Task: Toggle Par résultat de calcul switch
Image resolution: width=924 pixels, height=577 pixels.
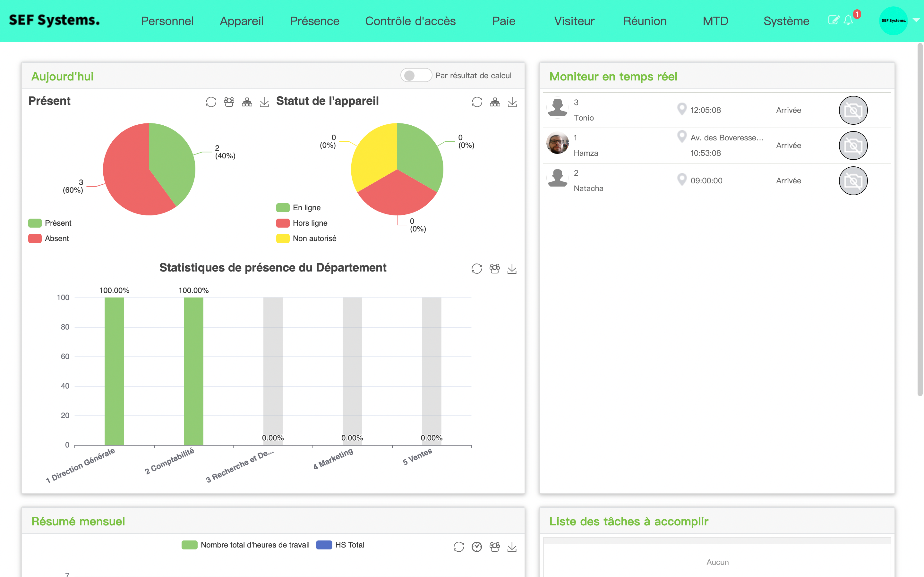Action: tap(416, 75)
